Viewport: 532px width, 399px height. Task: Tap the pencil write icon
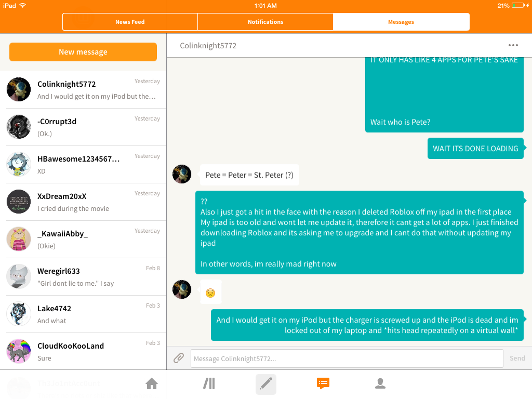coord(266,384)
